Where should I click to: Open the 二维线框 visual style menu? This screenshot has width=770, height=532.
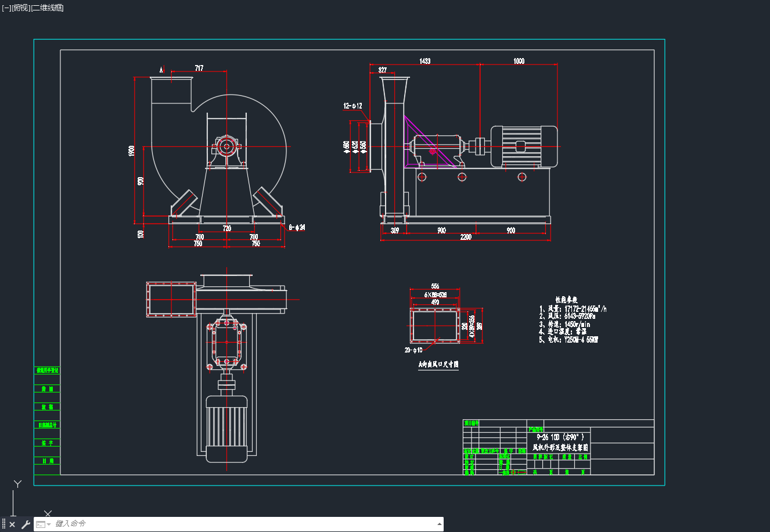[x=48, y=8]
